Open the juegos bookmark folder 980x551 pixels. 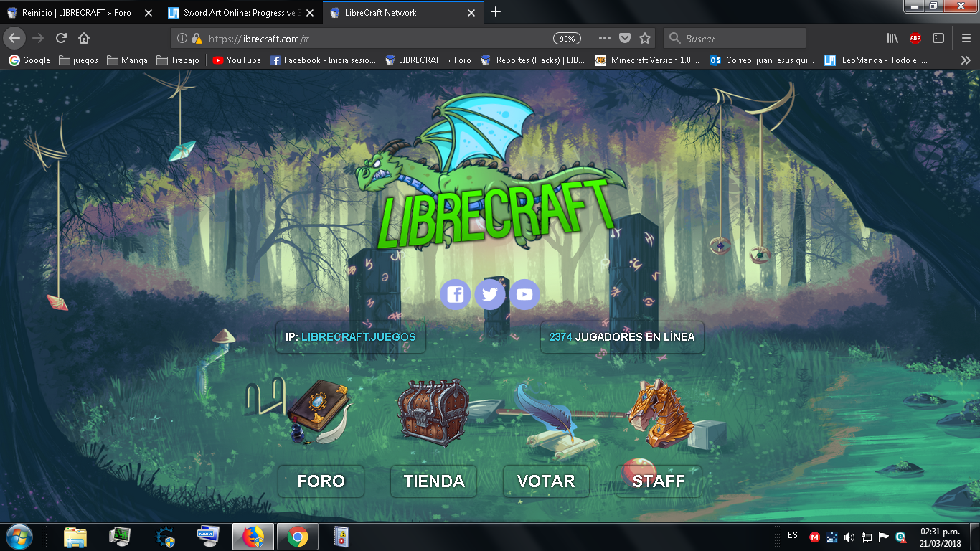pos(79,60)
